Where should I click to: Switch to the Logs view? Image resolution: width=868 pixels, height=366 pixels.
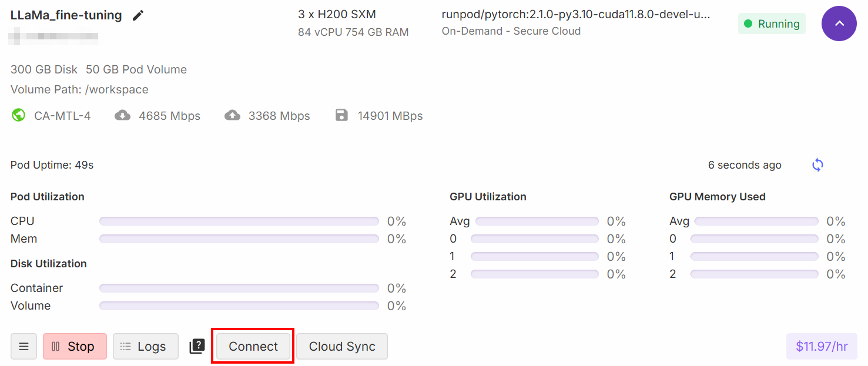[145, 346]
